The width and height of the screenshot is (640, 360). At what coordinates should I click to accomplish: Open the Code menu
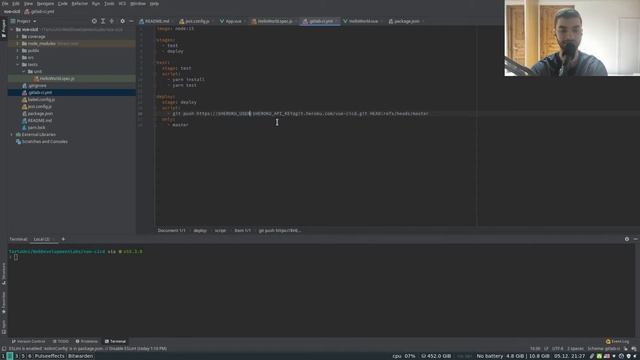62,3
